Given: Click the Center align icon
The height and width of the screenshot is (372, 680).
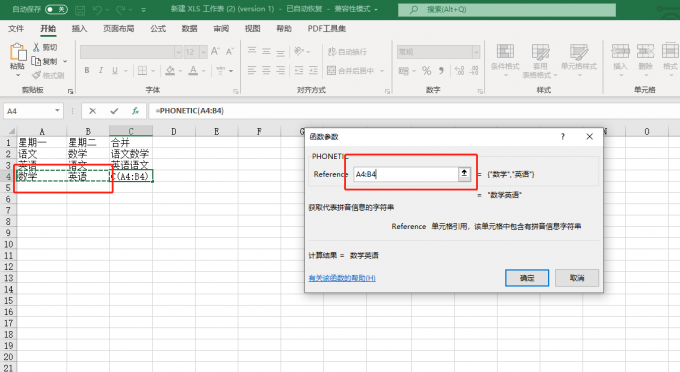Looking at the screenshot, I should (x=266, y=70).
